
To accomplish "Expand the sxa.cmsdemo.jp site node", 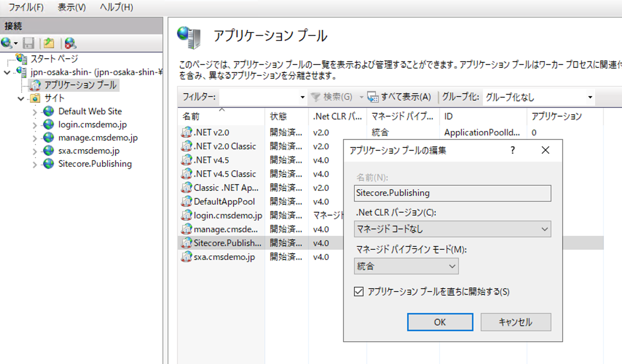I will pos(35,151).
